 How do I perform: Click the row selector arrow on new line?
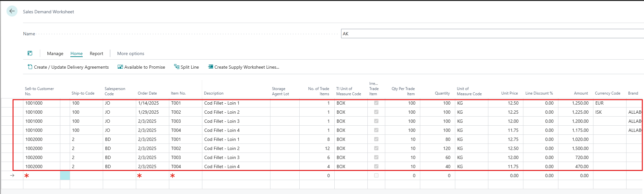click(12, 176)
